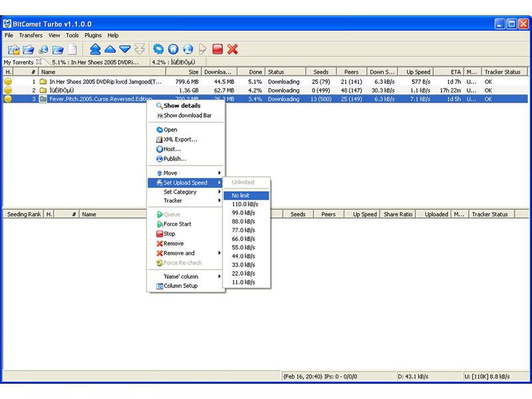Expand Set Upload Speed submenu

click(x=186, y=182)
